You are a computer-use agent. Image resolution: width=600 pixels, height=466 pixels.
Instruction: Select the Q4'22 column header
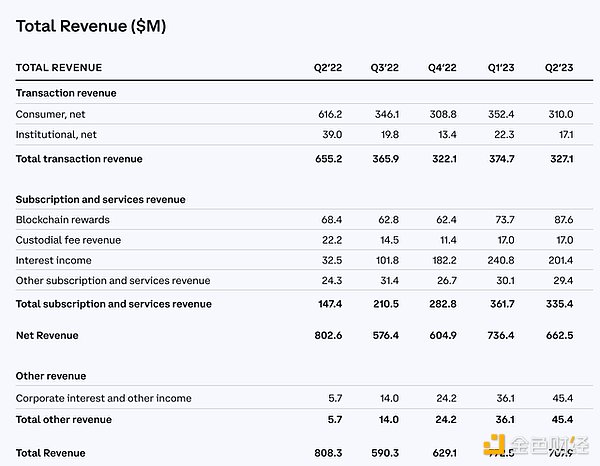442,68
